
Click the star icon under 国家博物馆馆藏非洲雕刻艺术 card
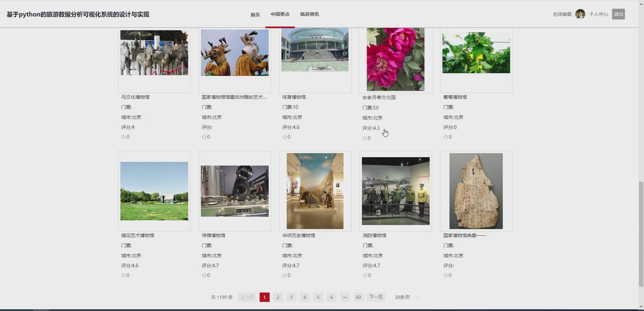204,137
